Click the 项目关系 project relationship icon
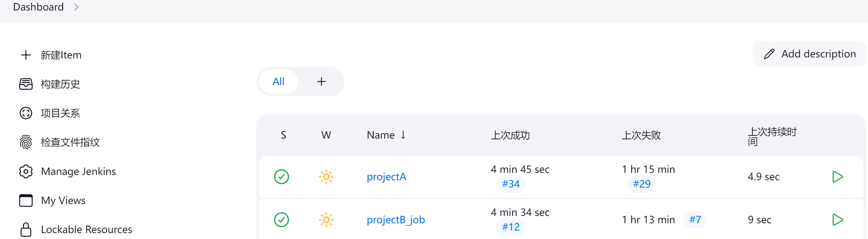The image size is (868, 239). coord(26,113)
